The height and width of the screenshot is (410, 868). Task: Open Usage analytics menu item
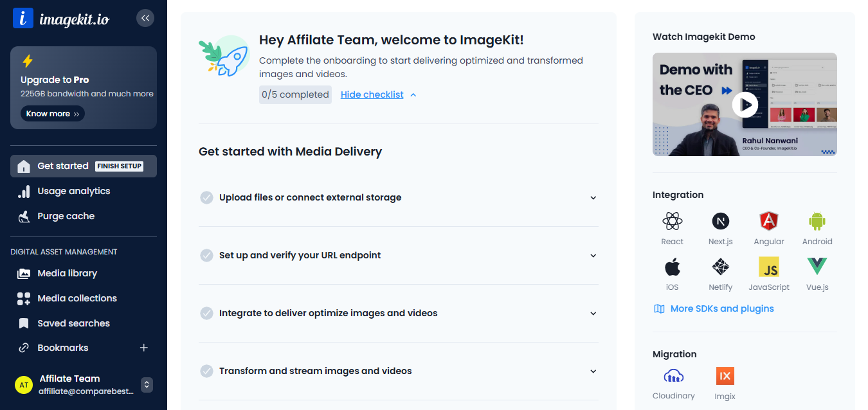coord(84,191)
